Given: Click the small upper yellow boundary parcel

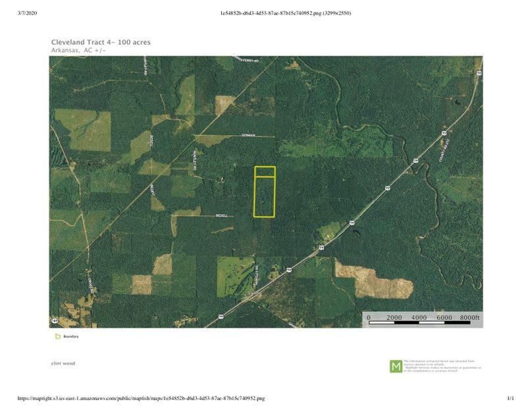Looking at the screenshot, I should (265, 172).
